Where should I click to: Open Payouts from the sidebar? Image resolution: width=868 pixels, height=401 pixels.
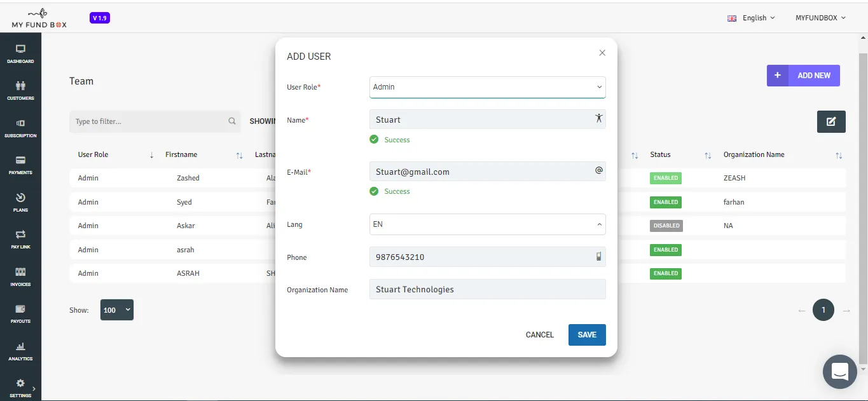[x=20, y=314]
